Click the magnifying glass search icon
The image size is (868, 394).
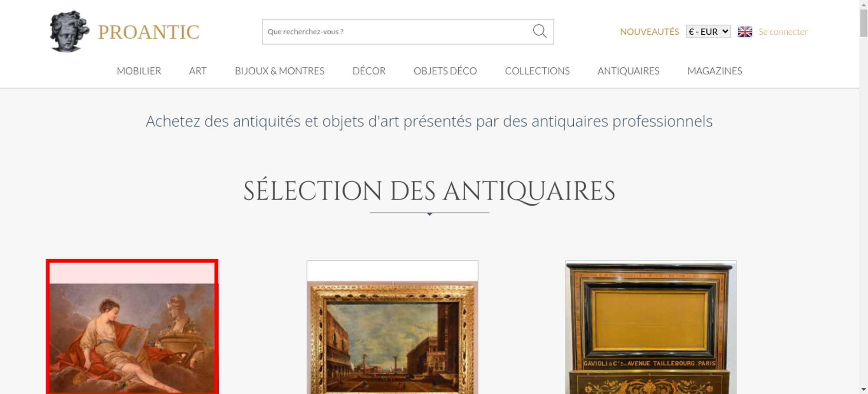[x=539, y=31]
